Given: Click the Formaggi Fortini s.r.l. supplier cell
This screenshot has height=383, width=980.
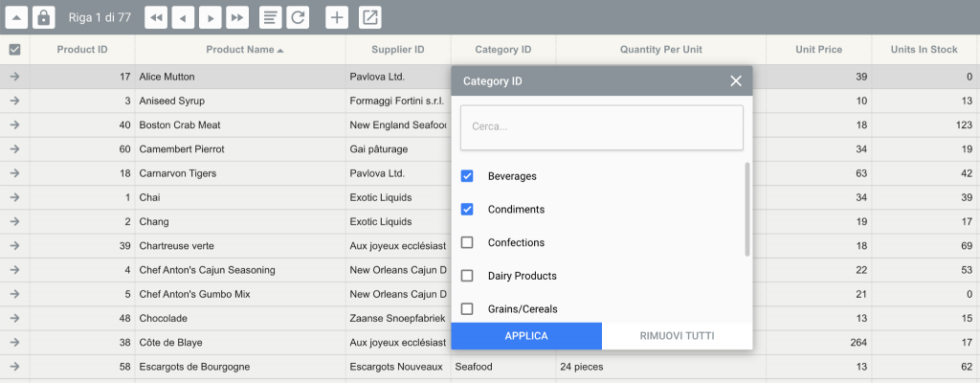Looking at the screenshot, I should click(398, 101).
